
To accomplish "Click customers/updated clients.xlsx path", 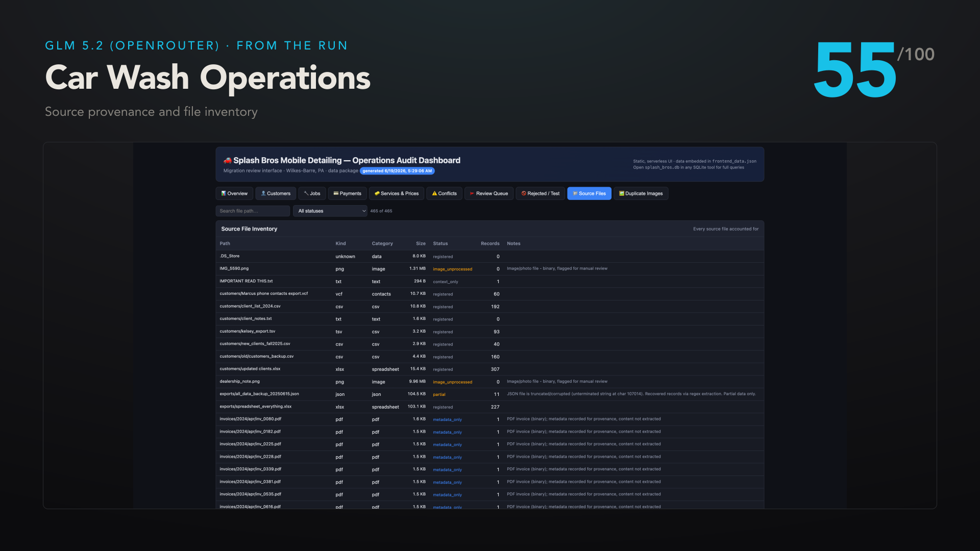I will point(250,368).
